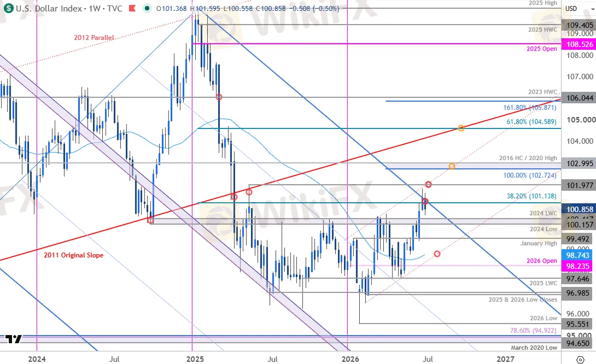Screen dimensions: 596x364
Task: Click the orange circle marker at 61.80% level
Action: (x=461, y=128)
